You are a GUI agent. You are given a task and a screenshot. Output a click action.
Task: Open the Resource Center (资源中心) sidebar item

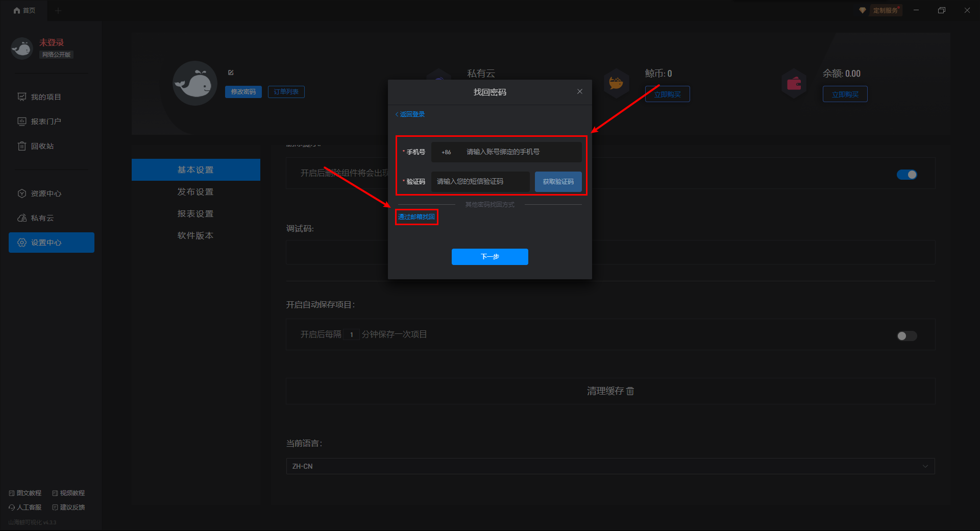click(46, 194)
